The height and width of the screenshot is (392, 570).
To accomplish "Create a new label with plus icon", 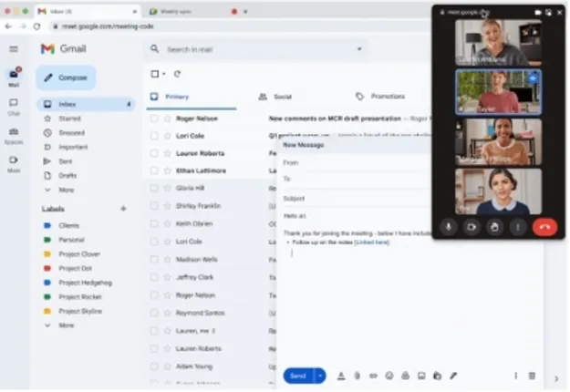I will (123, 209).
